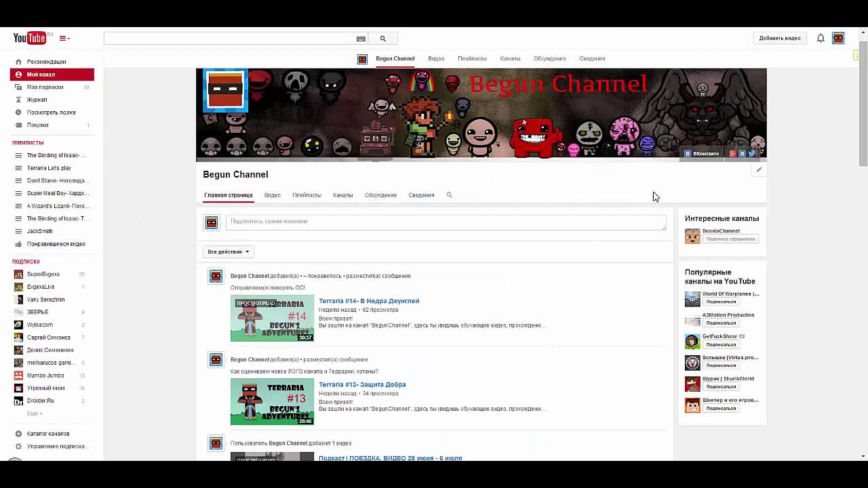868x488 pixels.
Task: Open the Terraria #13 video thumbnail
Action: (x=272, y=402)
